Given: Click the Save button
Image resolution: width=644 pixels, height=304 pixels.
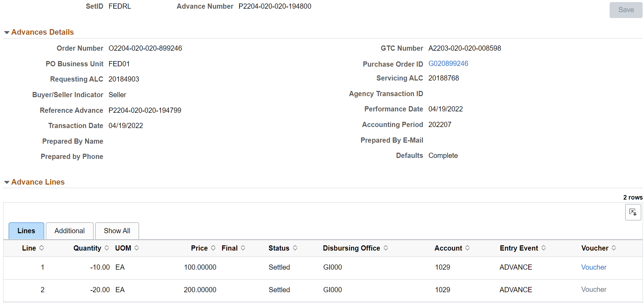Looking at the screenshot, I should 626,10.
